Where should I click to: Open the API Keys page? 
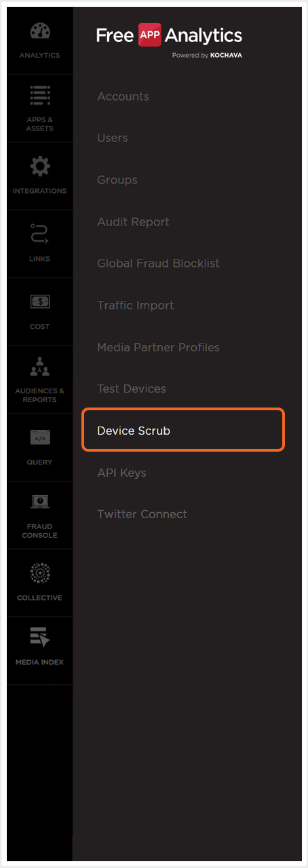click(121, 473)
